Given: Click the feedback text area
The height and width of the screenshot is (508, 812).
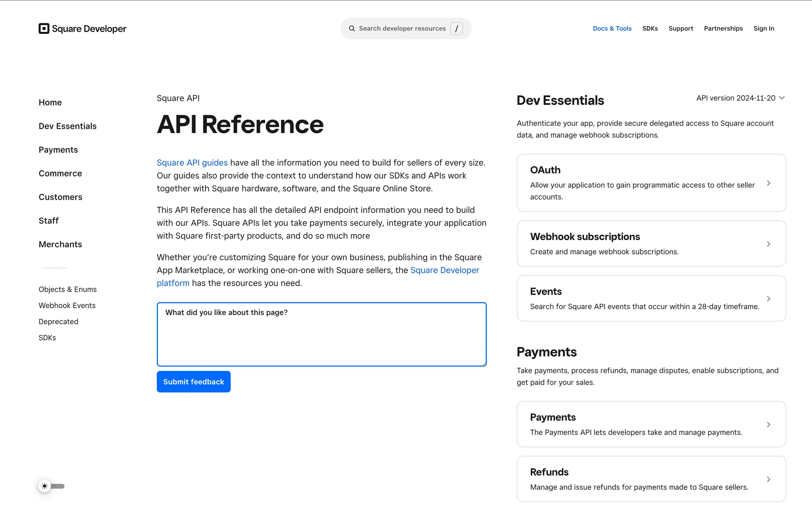Looking at the screenshot, I should coord(321,334).
